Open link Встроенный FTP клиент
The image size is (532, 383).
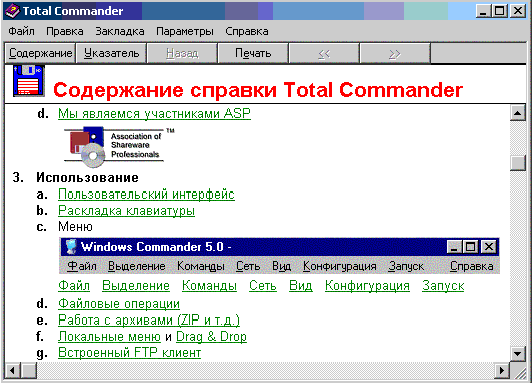(129, 353)
